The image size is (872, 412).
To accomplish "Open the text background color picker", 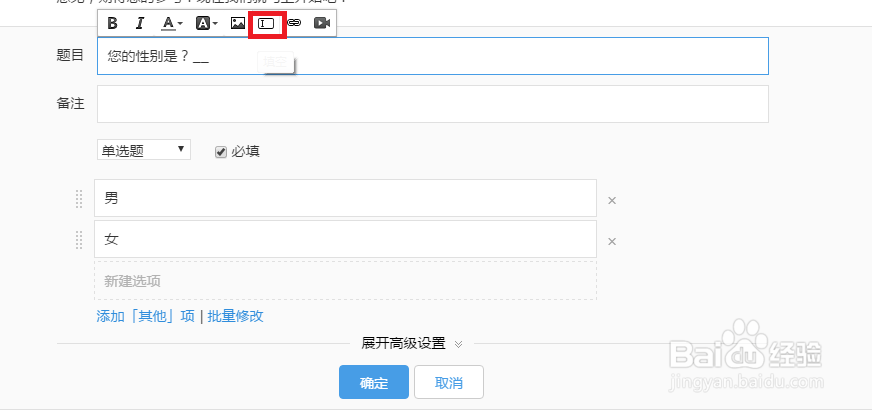I will [x=206, y=23].
